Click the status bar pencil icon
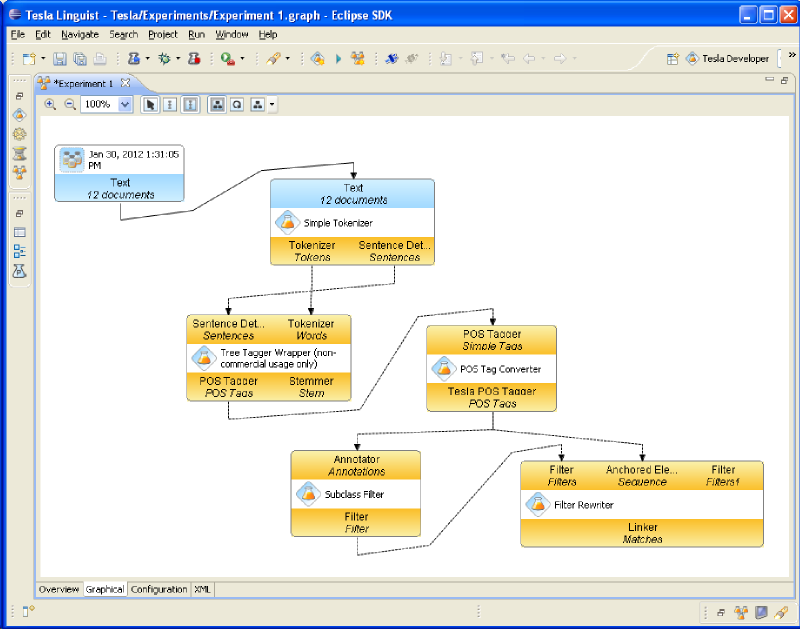This screenshot has width=800, height=629. click(781, 612)
